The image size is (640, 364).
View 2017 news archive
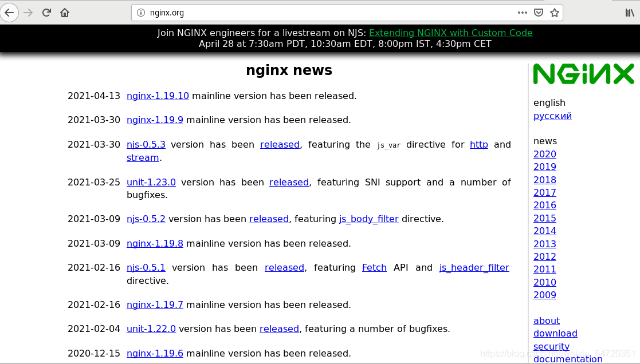point(545,192)
